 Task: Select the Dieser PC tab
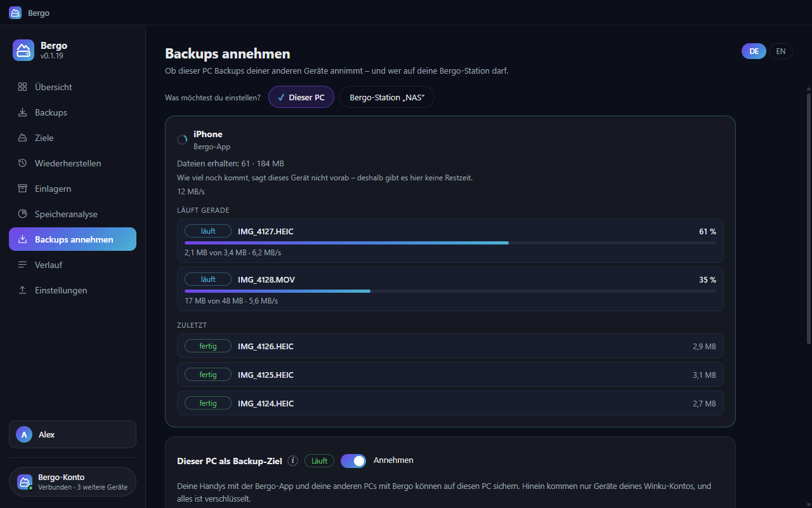[301, 97]
